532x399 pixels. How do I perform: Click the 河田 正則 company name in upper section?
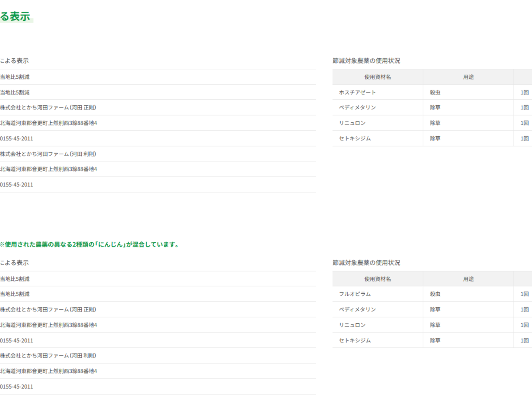point(48,108)
